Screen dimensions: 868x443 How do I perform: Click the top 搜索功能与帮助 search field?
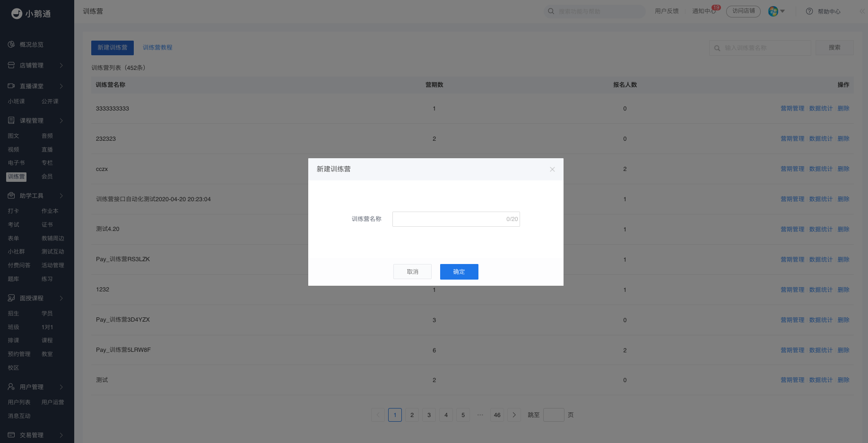(595, 11)
